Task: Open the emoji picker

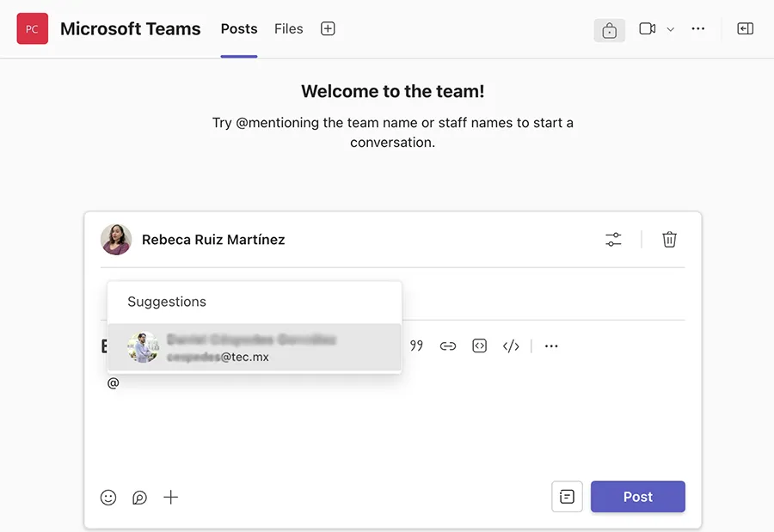Action: tap(108, 497)
